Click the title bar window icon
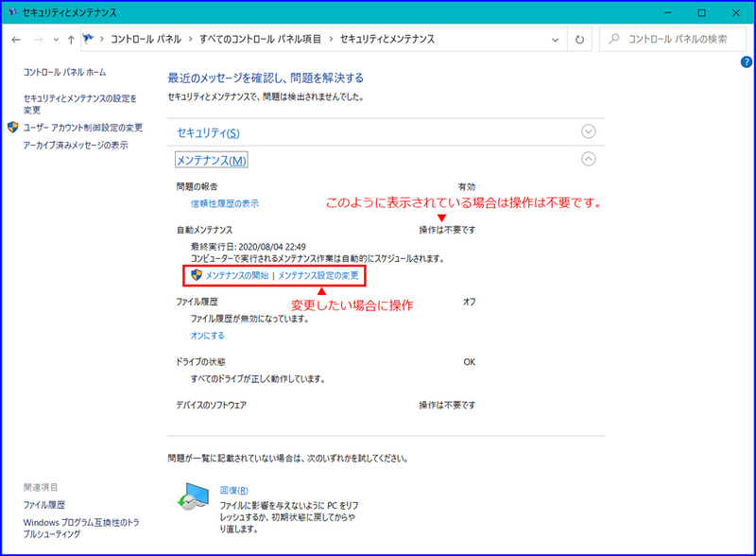 click(13, 12)
